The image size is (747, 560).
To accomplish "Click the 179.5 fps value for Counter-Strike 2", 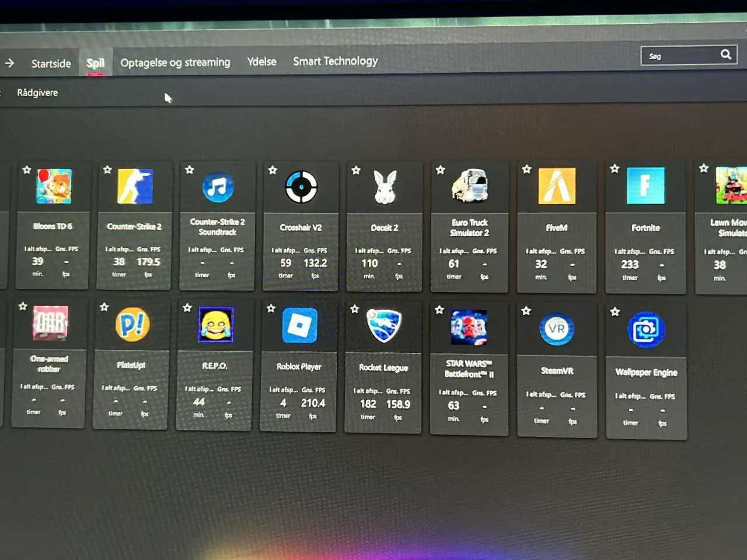I will click(x=148, y=262).
